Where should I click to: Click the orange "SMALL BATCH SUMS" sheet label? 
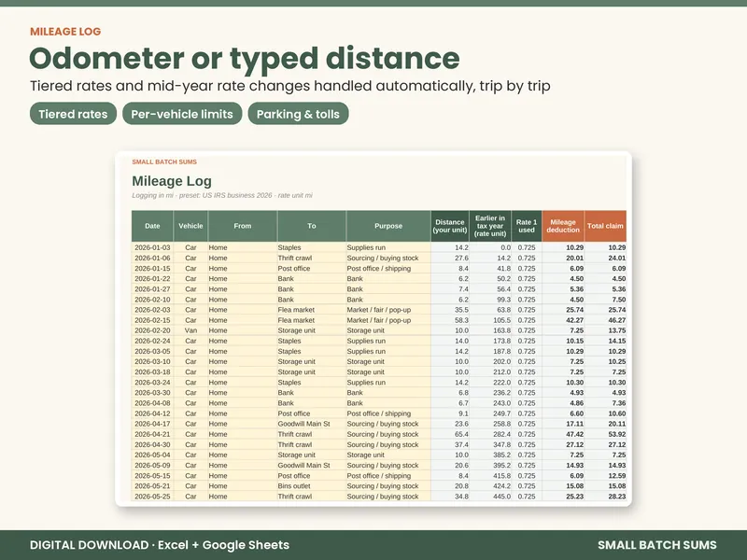164,161
